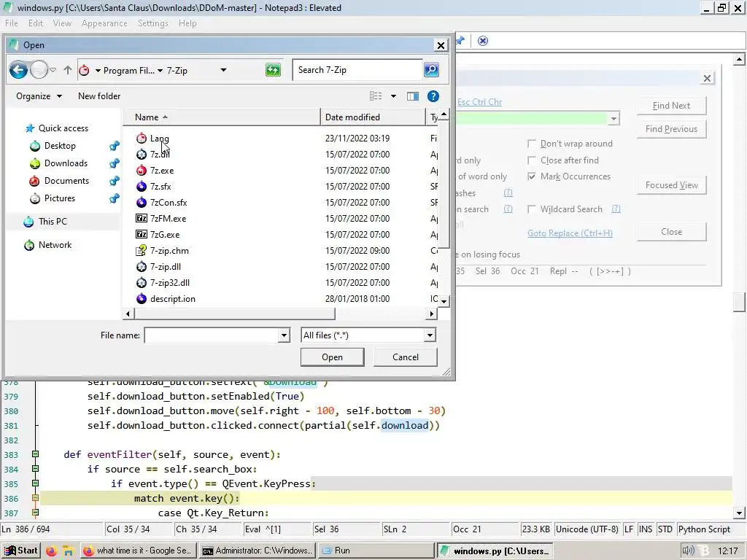Click the volume tray icon
The width and height of the screenshot is (747, 560).
coord(687,551)
